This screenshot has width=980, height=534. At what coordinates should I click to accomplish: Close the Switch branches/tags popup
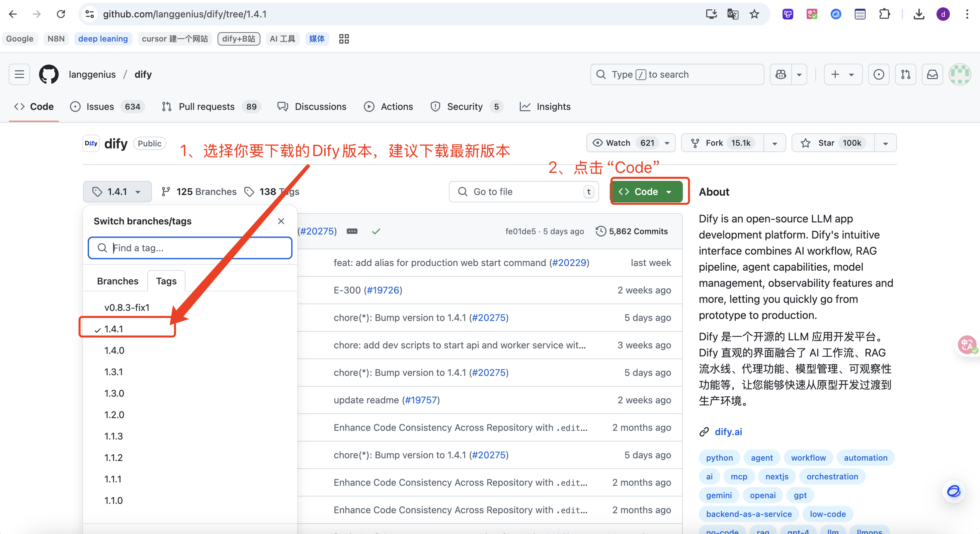tap(281, 221)
